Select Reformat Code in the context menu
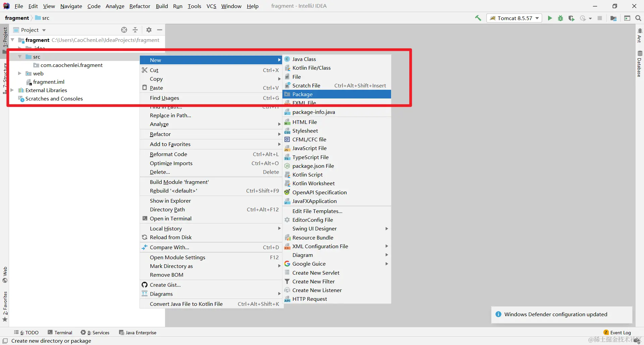Image resolution: width=644 pixels, height=345 pixels. click(211, 154)
